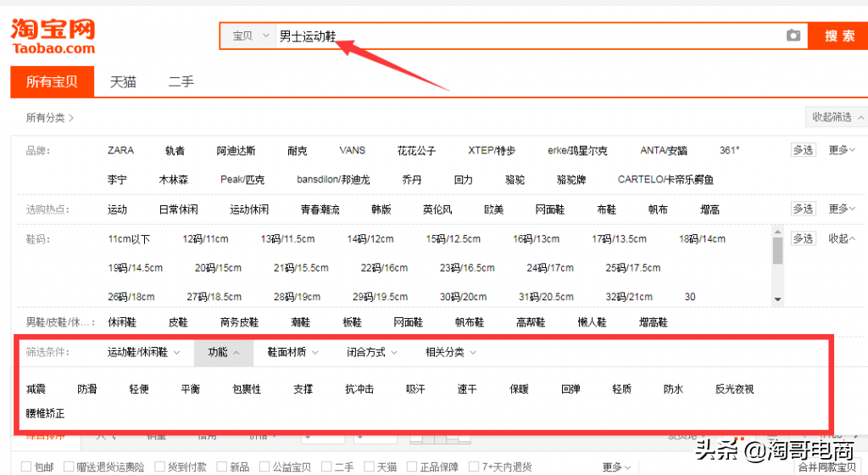
Task: Select size 12码/11cm
Action: pyautogui.click(x=205, y=238)
